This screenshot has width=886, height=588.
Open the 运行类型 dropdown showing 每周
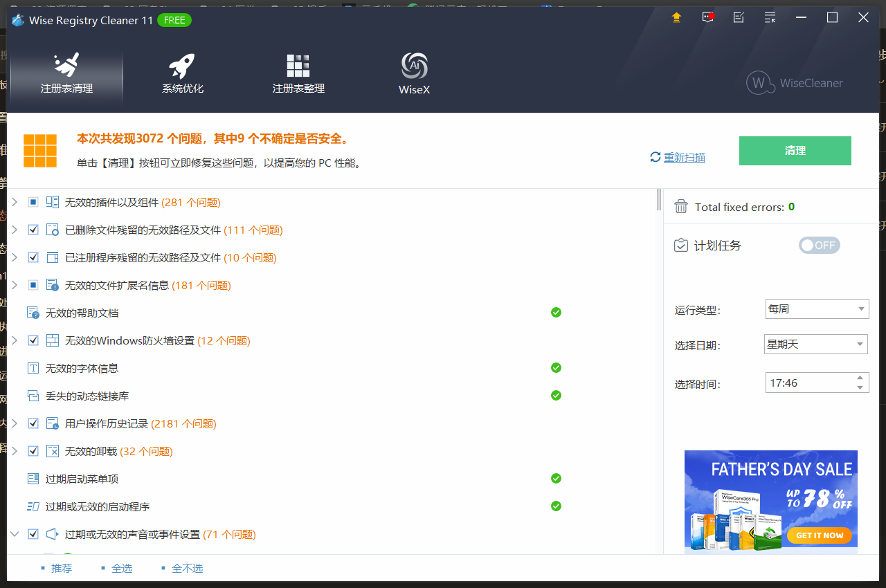817,309
